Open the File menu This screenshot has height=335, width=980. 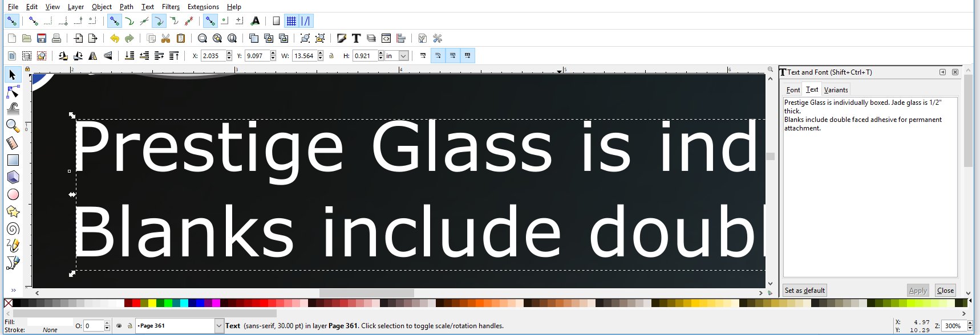13,7
